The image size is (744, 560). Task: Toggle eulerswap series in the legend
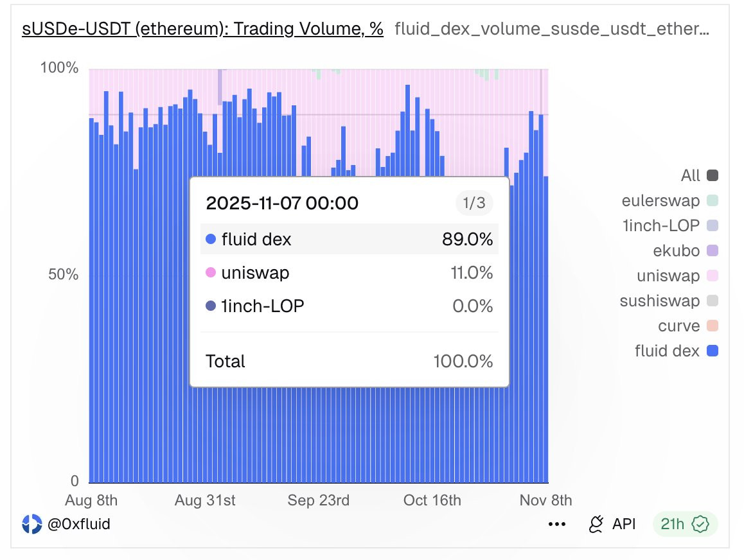point(669,200)
